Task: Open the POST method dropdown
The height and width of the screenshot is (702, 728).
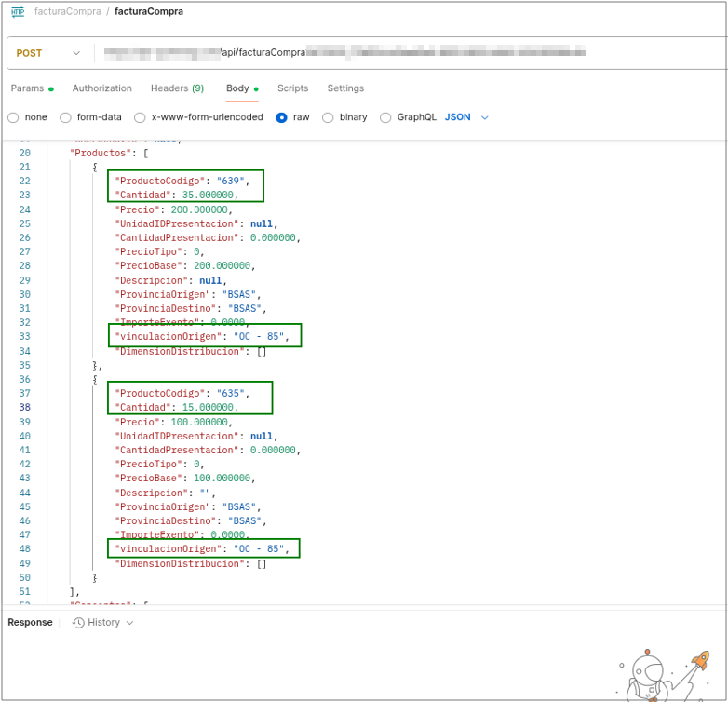Action: point(48,53)
